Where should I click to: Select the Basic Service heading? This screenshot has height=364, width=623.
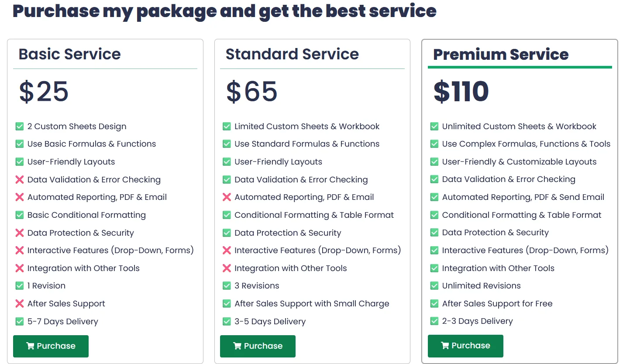point(70,54)
